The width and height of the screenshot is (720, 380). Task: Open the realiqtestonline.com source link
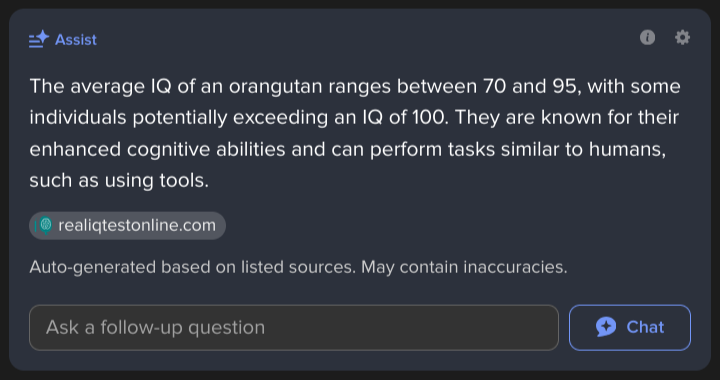(x=127, y=225)
